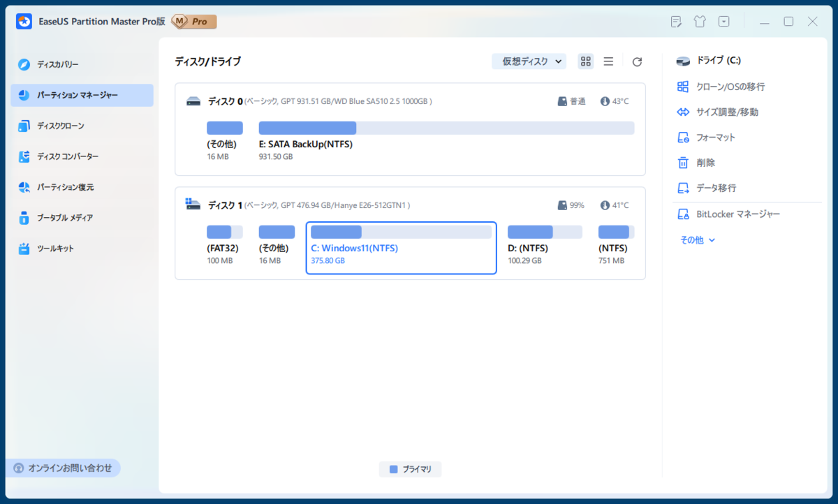Click the フォーマット action
The height and width of the screenshot is (504, 838).
(716, 138)
